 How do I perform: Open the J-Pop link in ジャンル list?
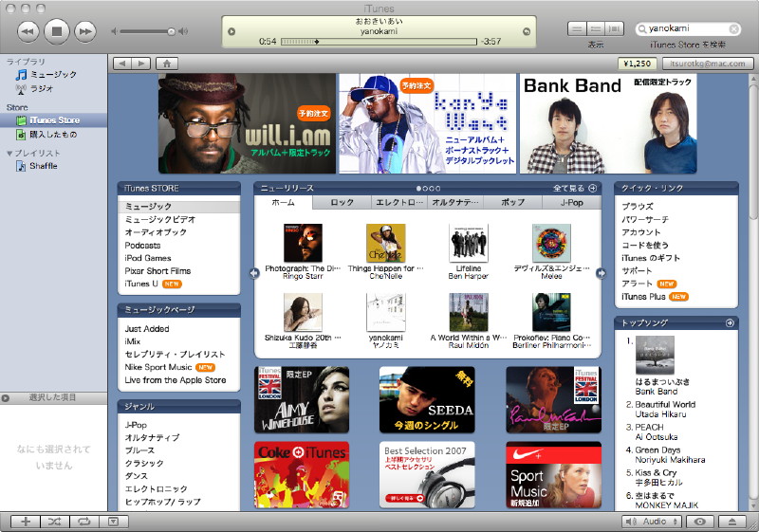click(x=136, y=425)
